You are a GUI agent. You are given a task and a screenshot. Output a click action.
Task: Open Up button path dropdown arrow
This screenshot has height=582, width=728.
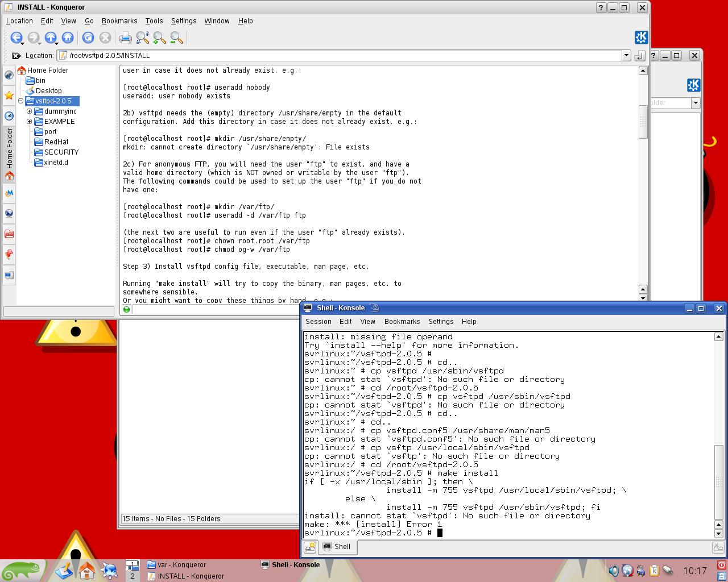(x=57, y=43)
